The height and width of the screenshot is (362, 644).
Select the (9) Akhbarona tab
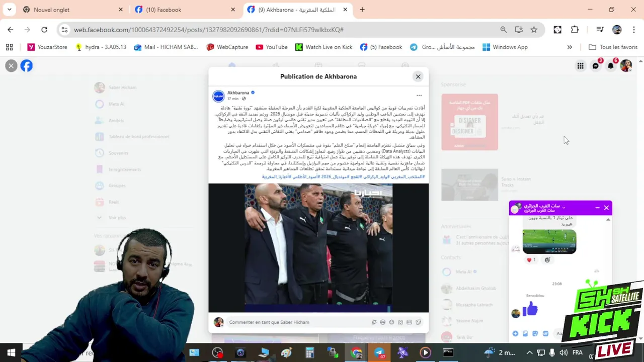[x=297, y=10]
